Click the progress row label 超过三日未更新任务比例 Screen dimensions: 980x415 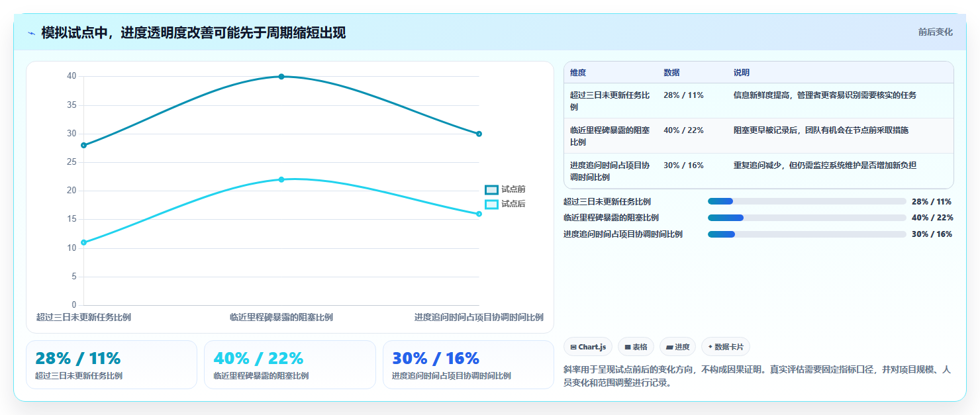click(x=607, y=202)
